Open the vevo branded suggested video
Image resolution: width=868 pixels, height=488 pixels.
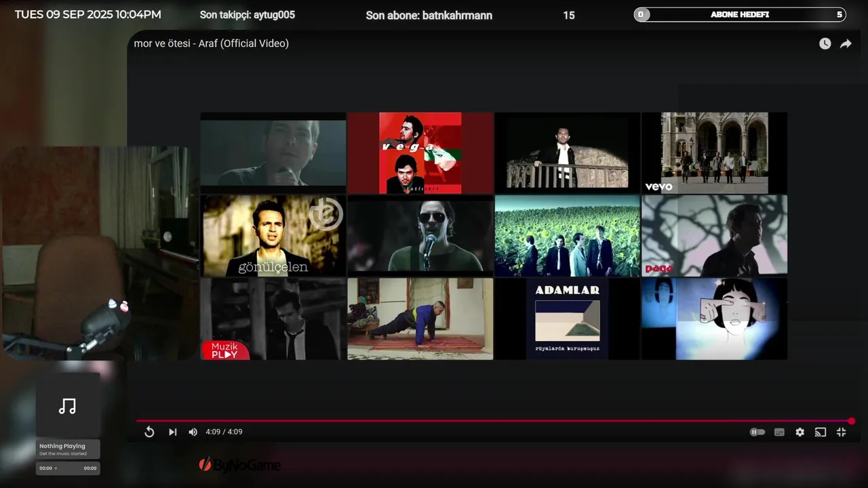tap(715, 153)
